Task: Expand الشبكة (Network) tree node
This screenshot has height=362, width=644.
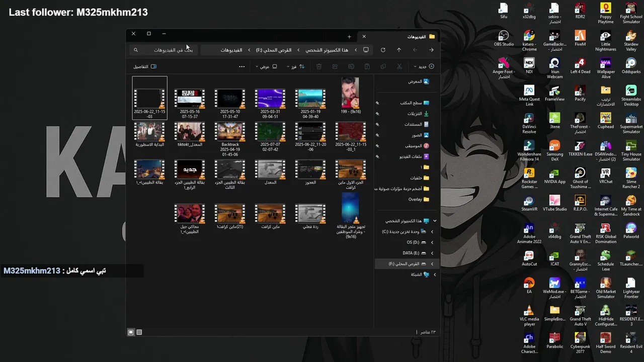Action: [435, 275]
